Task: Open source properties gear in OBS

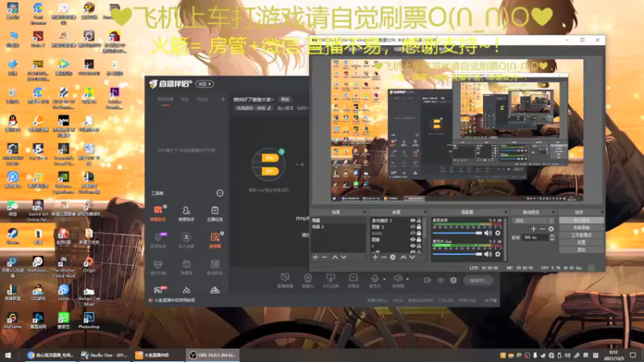Action: (393, 257)
